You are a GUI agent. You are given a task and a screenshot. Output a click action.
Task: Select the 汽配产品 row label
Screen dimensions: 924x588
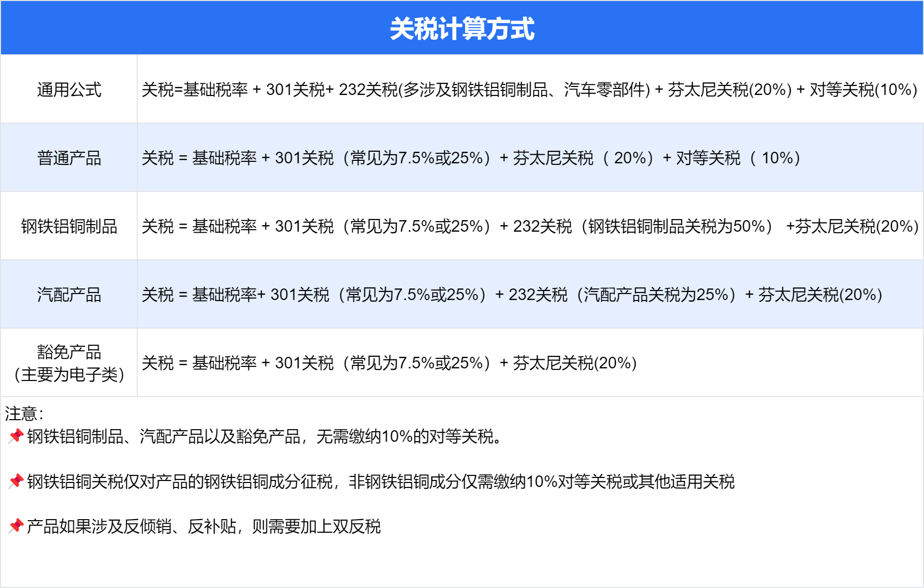[69, 295]
